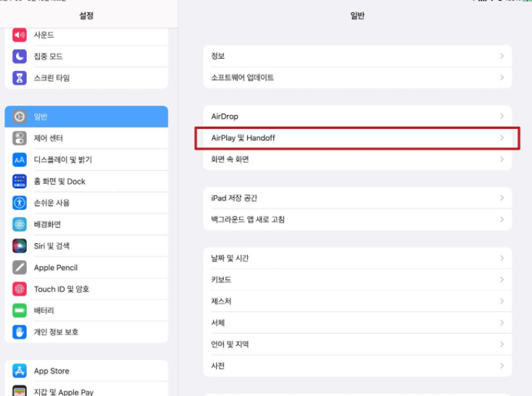Open Touch ID 및 암호 label
Image resolution: width=532 pixels, height=396 pixels.
coord(62,289)
